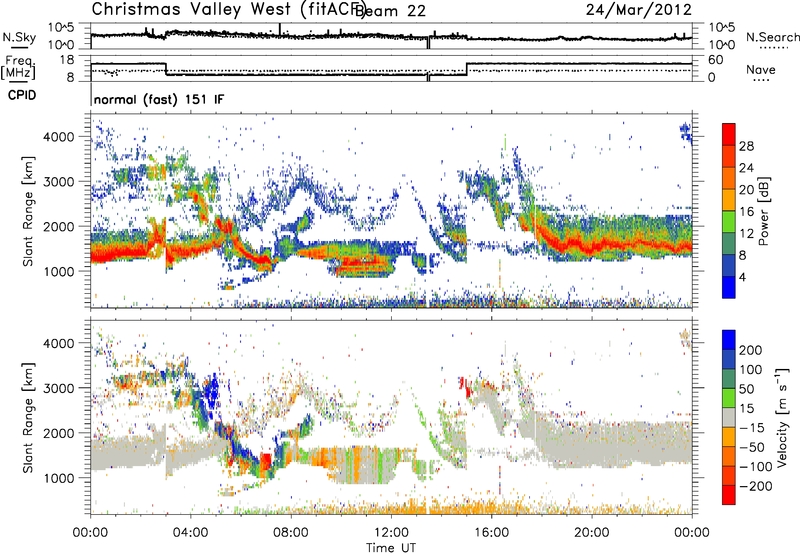Click the N.Sky legend label
Screen dimensions: 800x554
click(x=19, y=37)
